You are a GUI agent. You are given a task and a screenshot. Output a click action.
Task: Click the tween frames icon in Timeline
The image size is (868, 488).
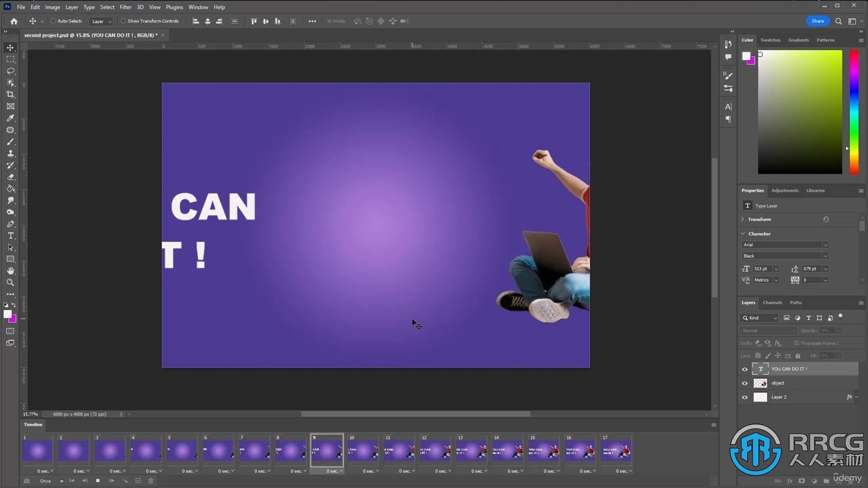(125, 481)
